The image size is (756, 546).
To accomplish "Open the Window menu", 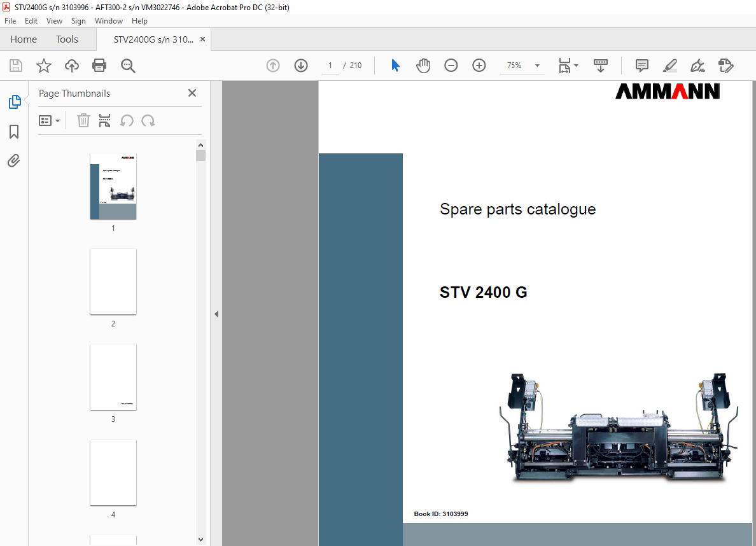I will [x=108, y=21].
